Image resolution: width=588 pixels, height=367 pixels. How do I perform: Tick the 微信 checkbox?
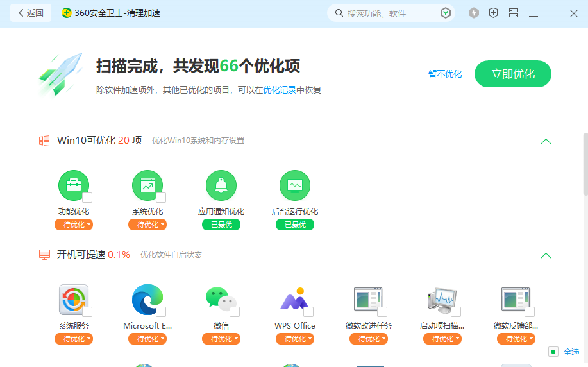click(x=235, y=312)
